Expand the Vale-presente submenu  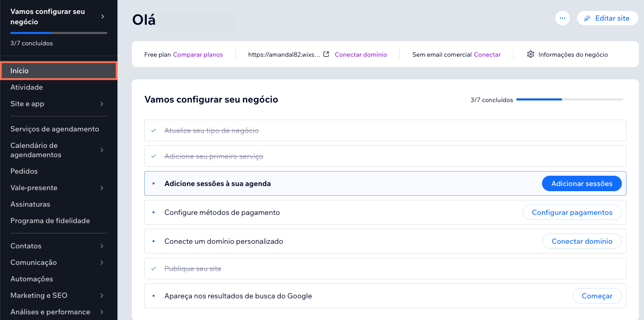point(102,188)
